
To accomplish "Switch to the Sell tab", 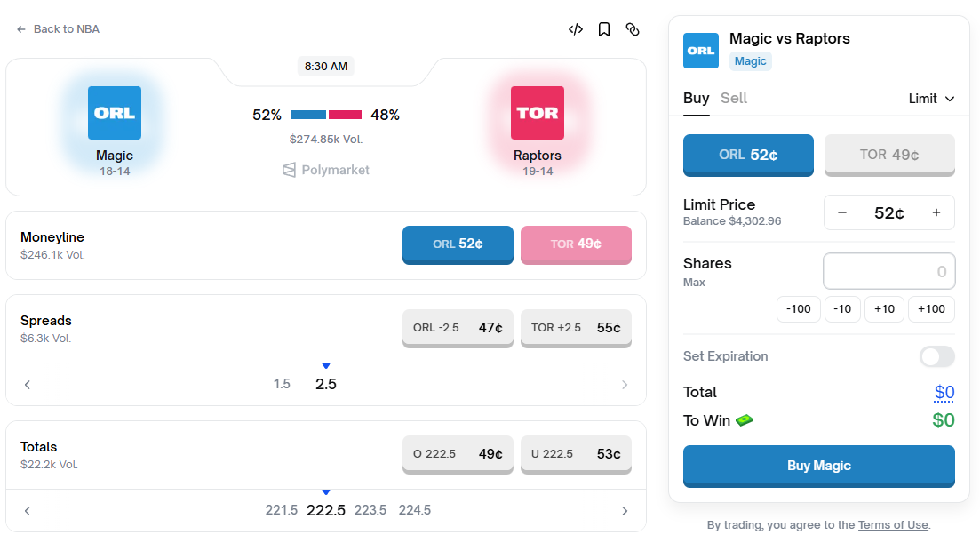I will pyautogui.click(x=734, y=99).
